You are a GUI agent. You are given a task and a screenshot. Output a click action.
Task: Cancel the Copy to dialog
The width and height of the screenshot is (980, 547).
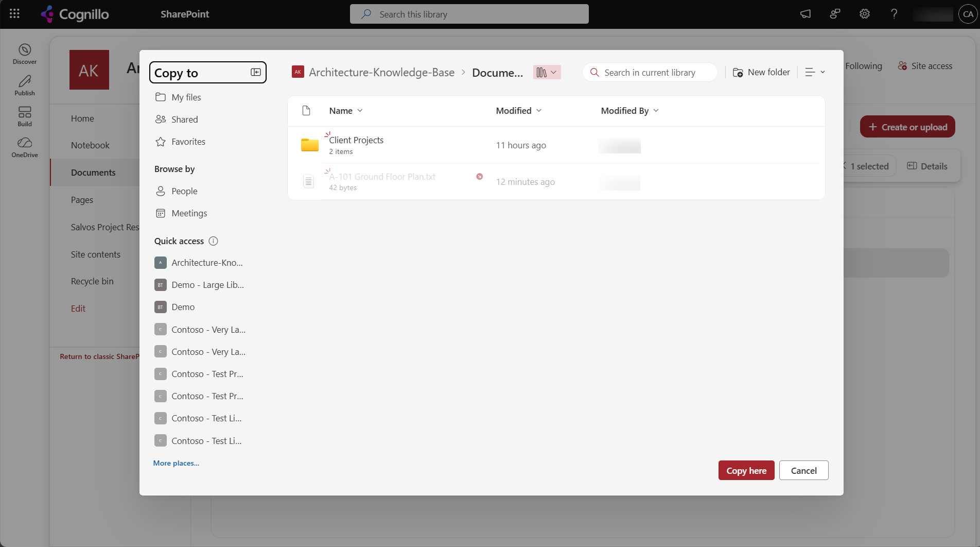click(803, 470)
